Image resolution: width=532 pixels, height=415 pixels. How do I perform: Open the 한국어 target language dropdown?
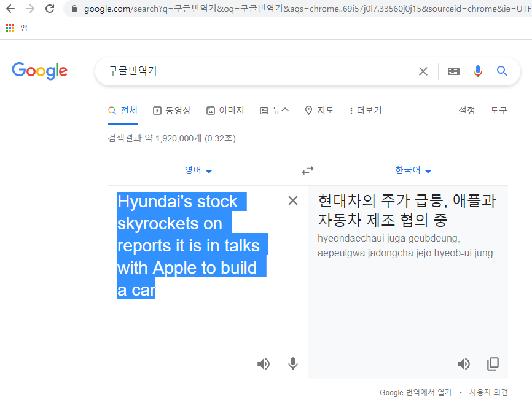click(x=413, y=170)
